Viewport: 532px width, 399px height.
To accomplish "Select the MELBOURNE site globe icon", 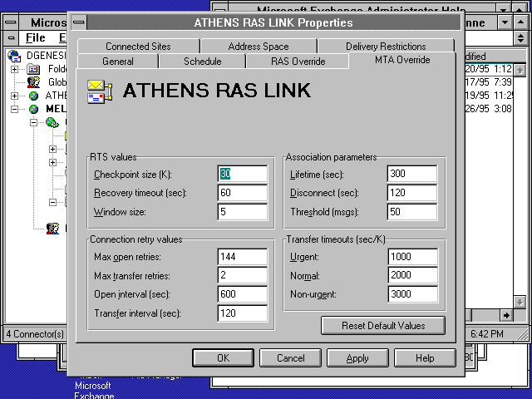I will [33, 109].
